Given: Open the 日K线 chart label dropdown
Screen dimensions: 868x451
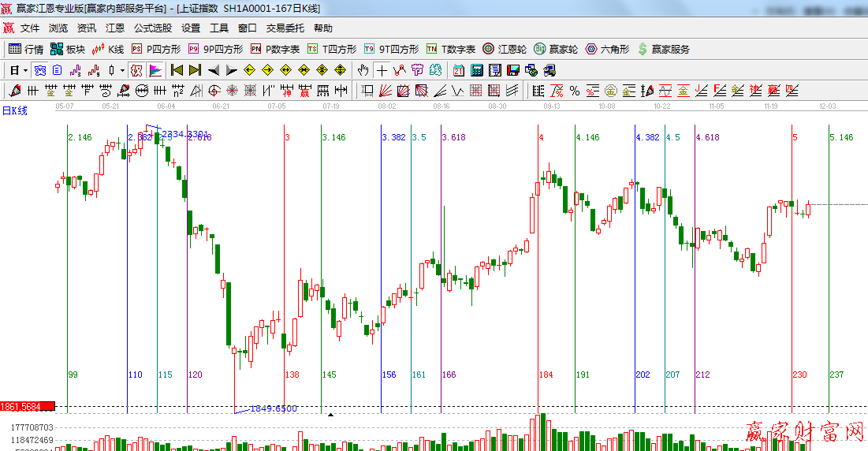Looking at the screenshot, I should click(14, 110).
